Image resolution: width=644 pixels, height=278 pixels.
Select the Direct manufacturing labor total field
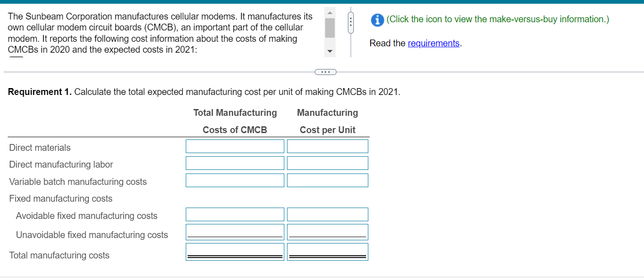point(234,163)
